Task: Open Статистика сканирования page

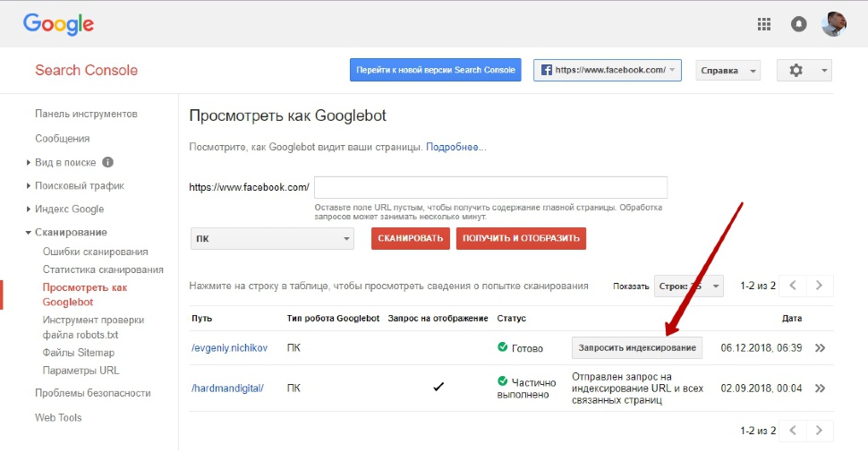Action: point(103,269)
